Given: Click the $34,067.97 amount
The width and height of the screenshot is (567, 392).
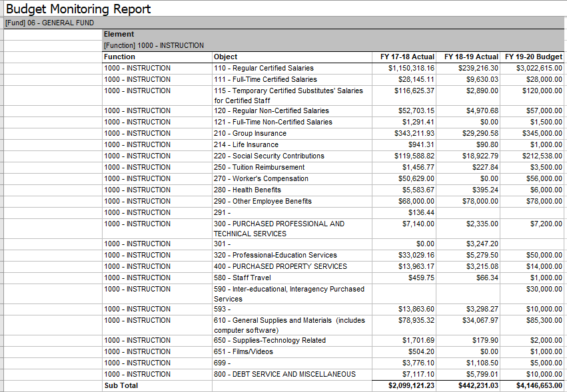Looking at the screenshot, I should [480, 321].
